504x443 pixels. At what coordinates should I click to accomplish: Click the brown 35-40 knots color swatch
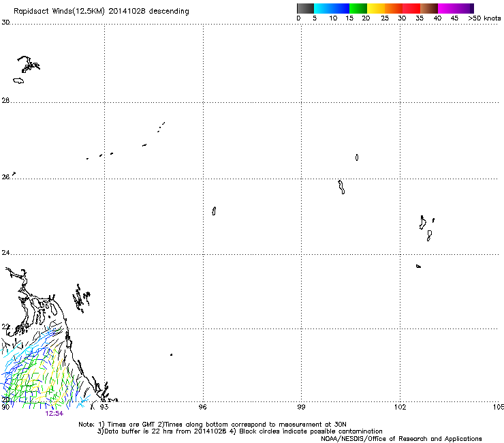click(x=429, y=8)
